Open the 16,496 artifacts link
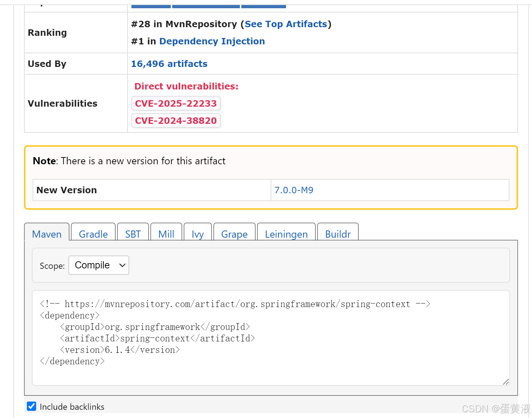Screen dimensions: 532x418 pyautogui.click(x=169, y=64)
